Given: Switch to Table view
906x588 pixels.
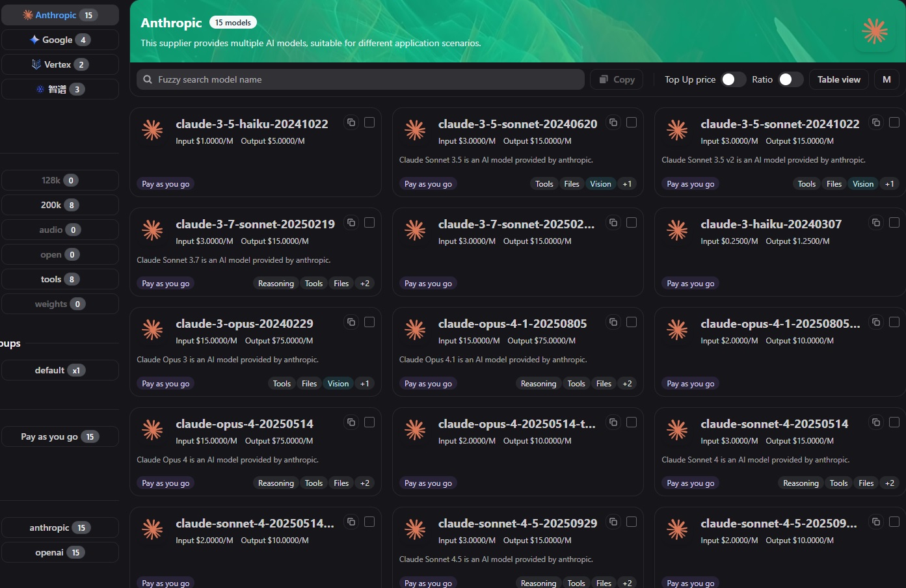Looking at the screenshot, I should coord(839,79).
